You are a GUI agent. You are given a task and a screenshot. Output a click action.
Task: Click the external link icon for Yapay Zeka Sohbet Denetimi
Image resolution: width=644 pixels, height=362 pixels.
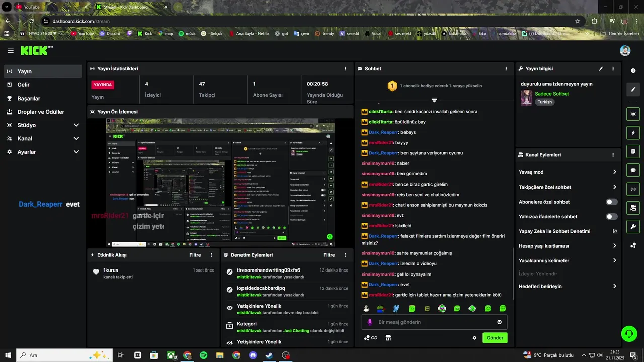(614, 231)
